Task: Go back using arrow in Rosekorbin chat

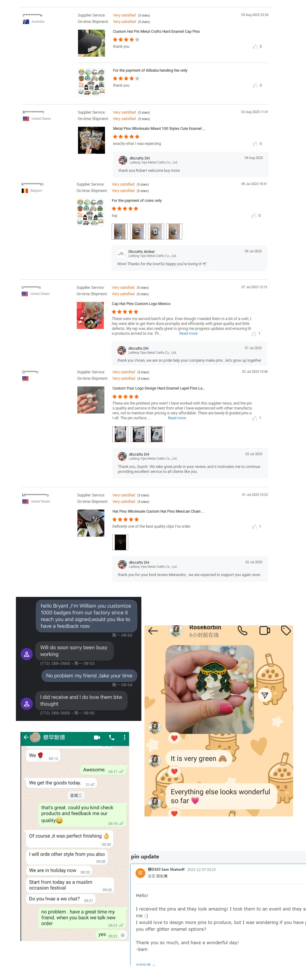Action: click(153, 631)
